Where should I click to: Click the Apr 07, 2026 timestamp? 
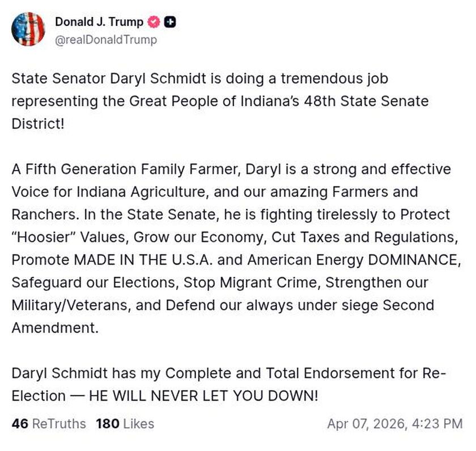pos(394,423)
